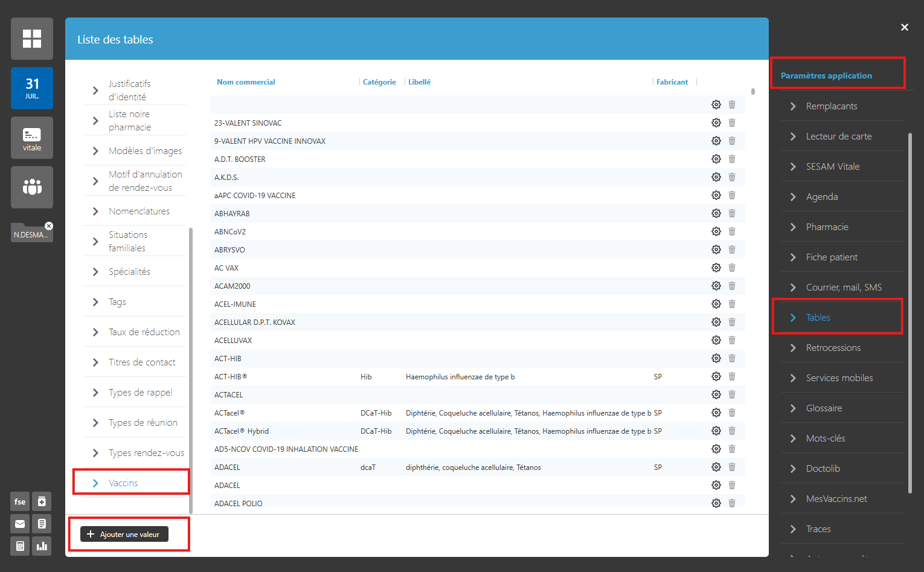
Task: Go to Agenda settings
Action: pyautogui.click(x=821, y=197)
